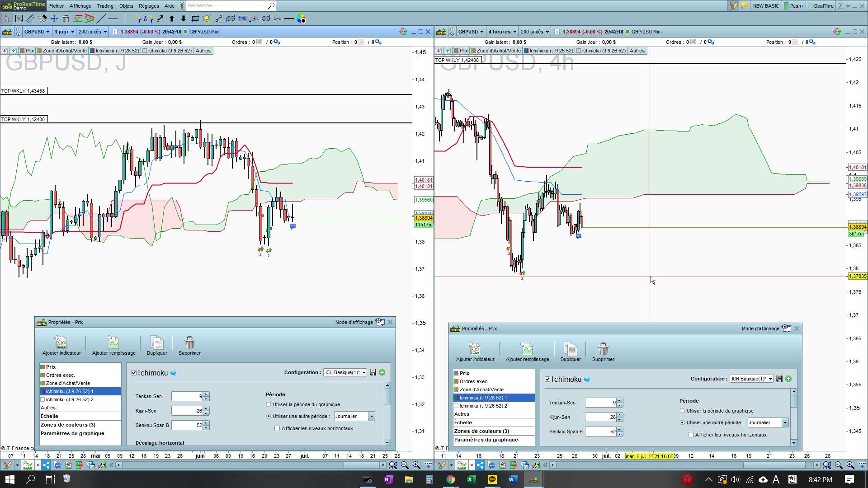Open the Réglages menu

[x=149, y=6]
